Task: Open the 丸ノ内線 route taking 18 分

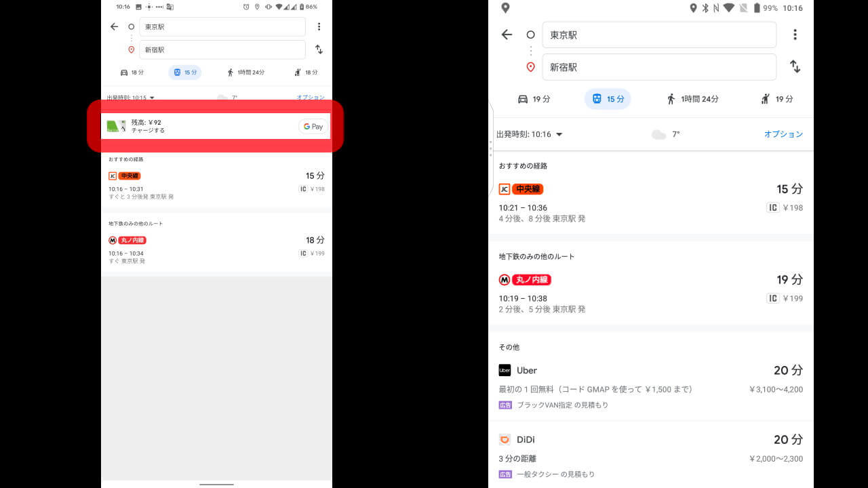Action: (x=216, y=249)
